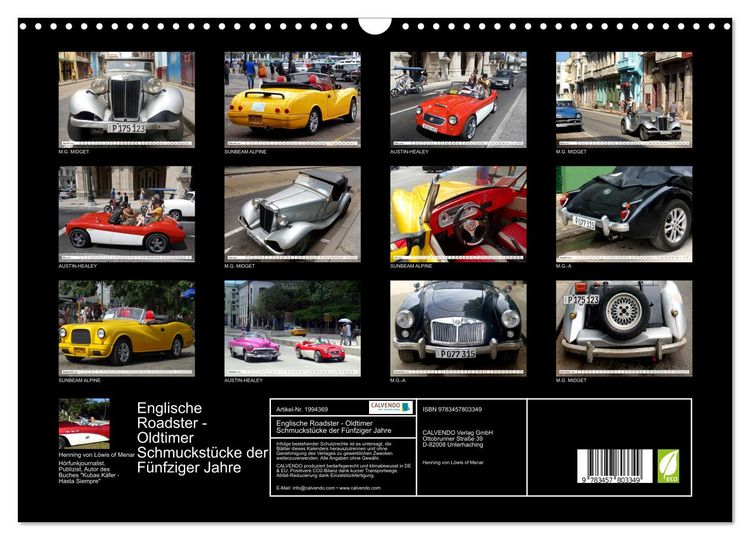
Task: Click the 'Artikel-Nr. 1994369' text
Action: (302, 409)
